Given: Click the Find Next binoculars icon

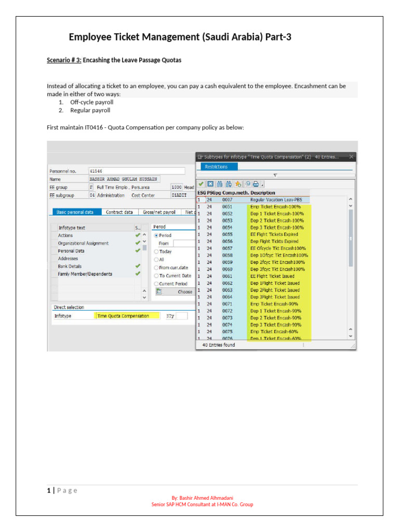Looking at the screenshot, I should pyautogui.click(x=229, y=184).
